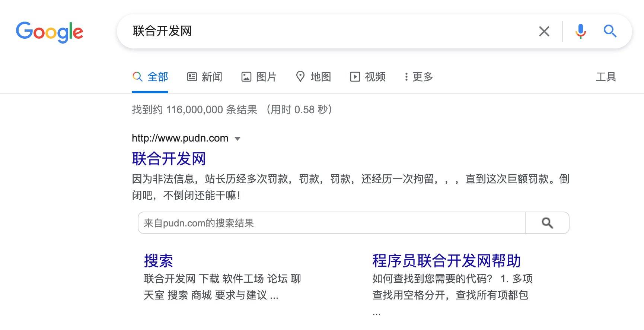Expand the arrow next to http://www.pudn.com
This screenshot has width=644, height=330.
coord(237,139)
